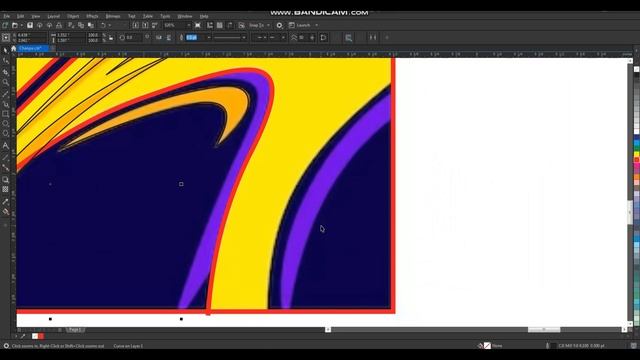Open the Options gear icon
640x360 pixels.
tap(279, 25)
